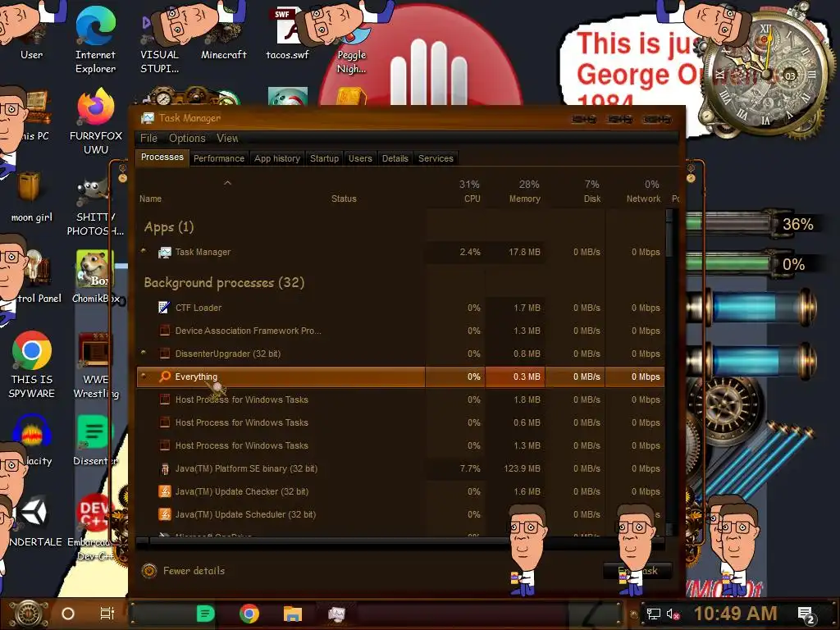Switch to the Users tab
840x630 pixels.
(360, 158)
